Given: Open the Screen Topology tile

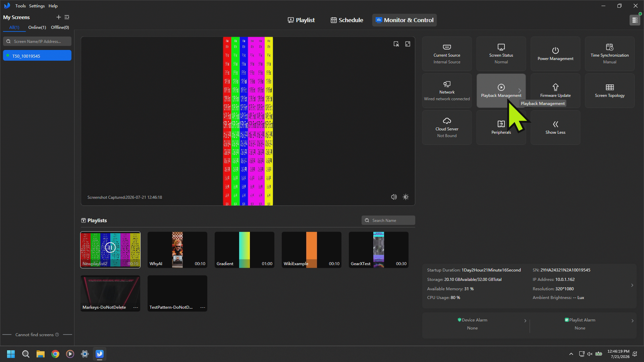Looking at the screenshot, I should point(610,90).
